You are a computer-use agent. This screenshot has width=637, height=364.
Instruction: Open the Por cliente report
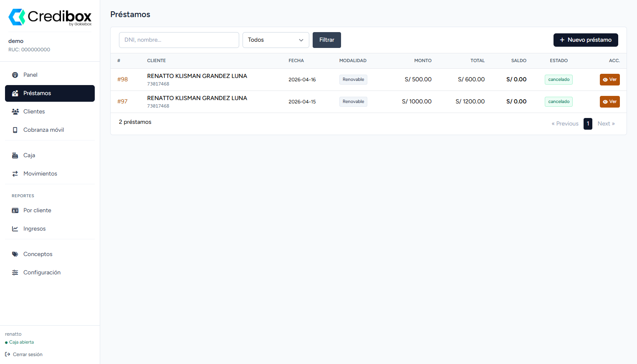tap(50, 211)
